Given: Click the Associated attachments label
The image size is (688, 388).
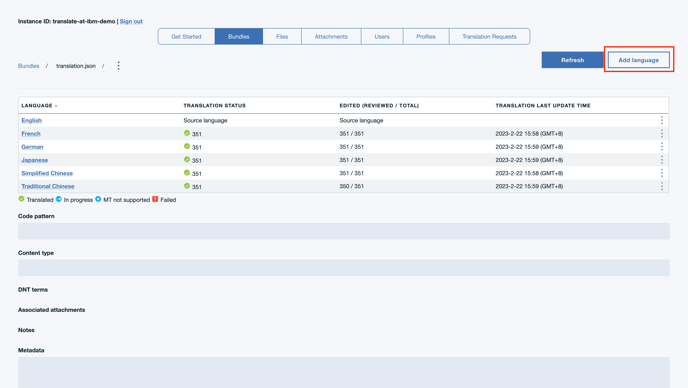Looking at the screenshot, I should click(x=51, y=310).
